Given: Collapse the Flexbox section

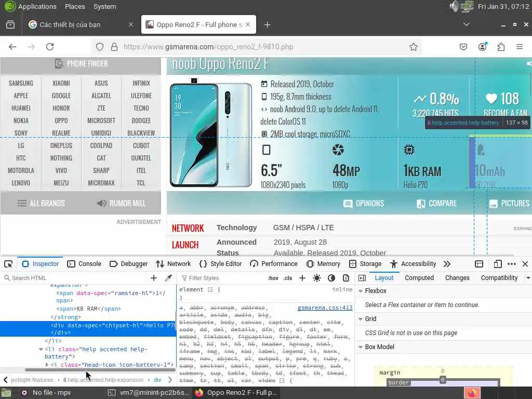Looking at the screenshot, I should coord(361,291).
